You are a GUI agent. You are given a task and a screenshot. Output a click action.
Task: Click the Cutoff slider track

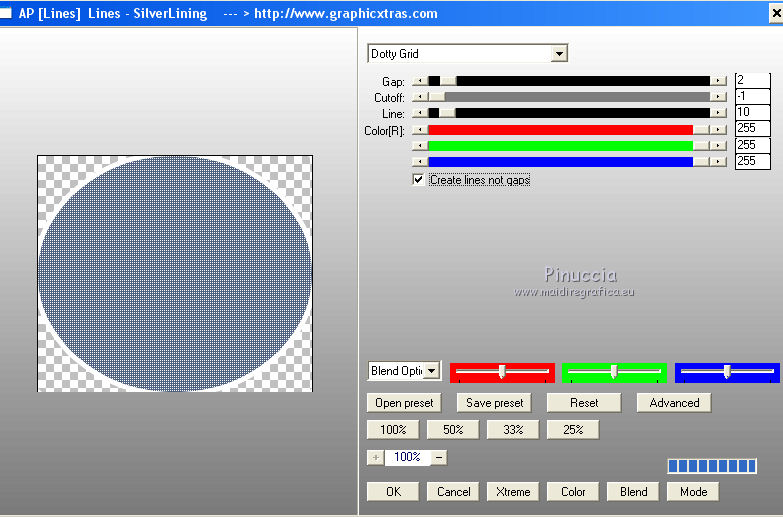tap(569, 97)
